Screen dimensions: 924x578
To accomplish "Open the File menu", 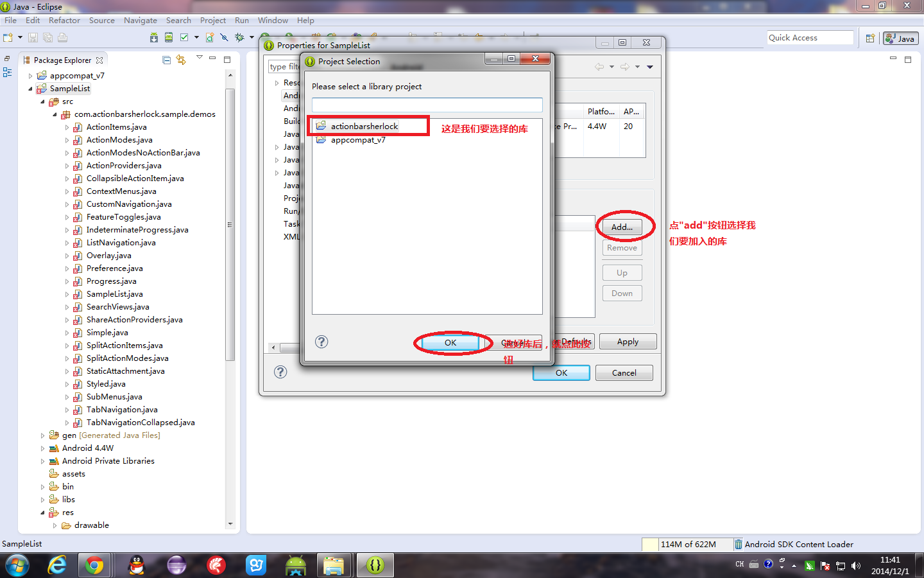I will [10, 20].
